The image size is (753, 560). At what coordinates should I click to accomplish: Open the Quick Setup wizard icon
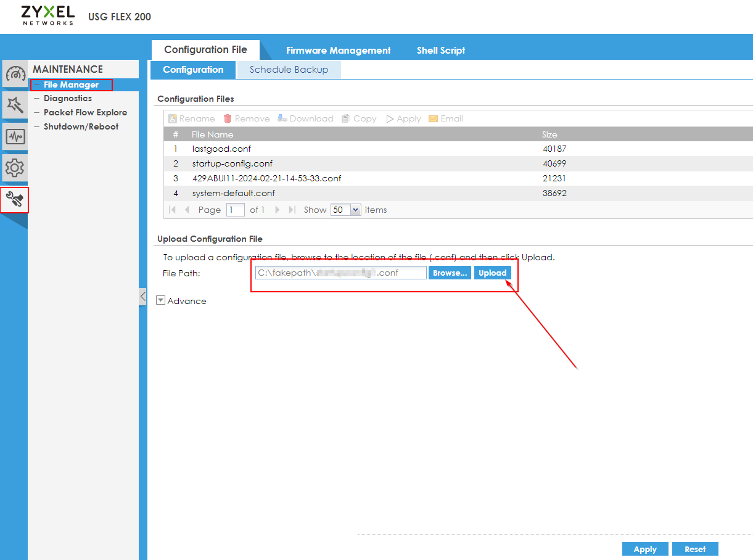click(15, 105)
